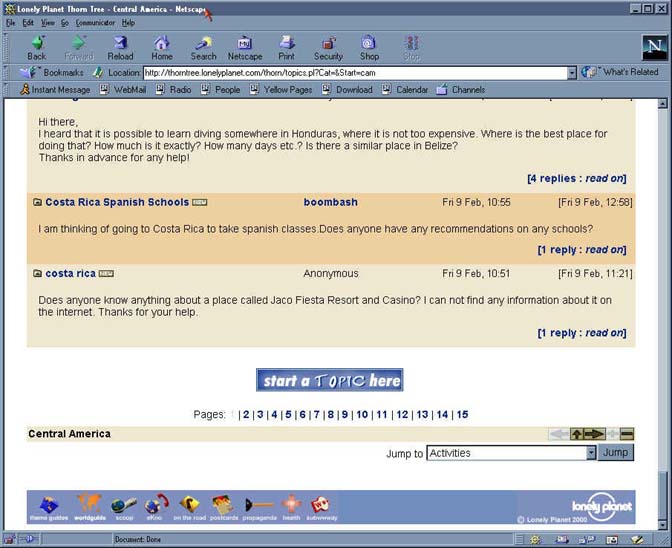The height and width of the screenshot is (548, 672).
Task: Click the health footer icon
Action: pos(291,508)
